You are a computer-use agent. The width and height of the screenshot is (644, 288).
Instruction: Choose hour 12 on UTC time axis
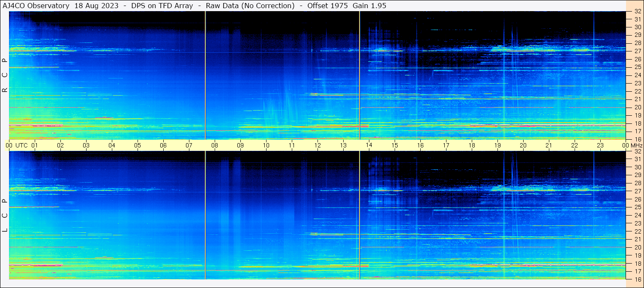coord(318,145)
